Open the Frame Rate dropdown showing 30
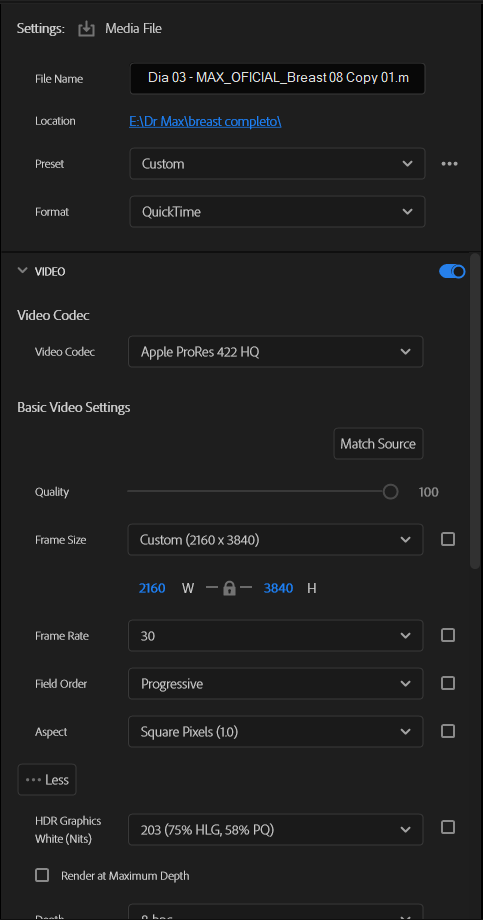Image resolution: width=483 pixels, height=920 pixels. coord(276,636)
